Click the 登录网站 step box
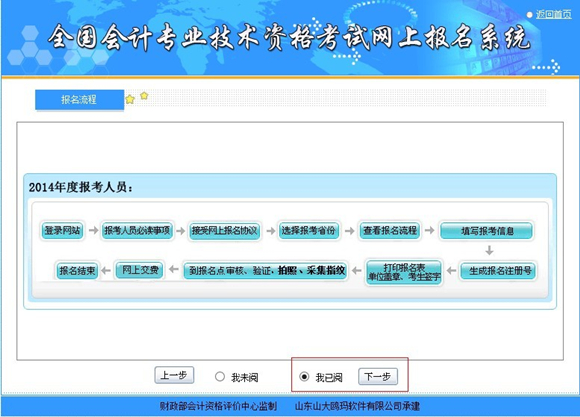Image resolution: width=580 pixels, height=417 pixels. [62, 231]
